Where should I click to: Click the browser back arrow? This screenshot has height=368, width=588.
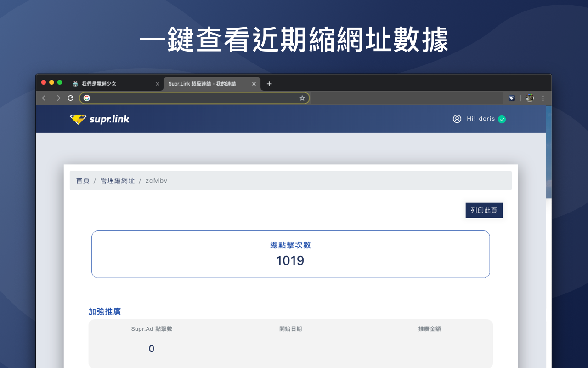tap(45, 98)
